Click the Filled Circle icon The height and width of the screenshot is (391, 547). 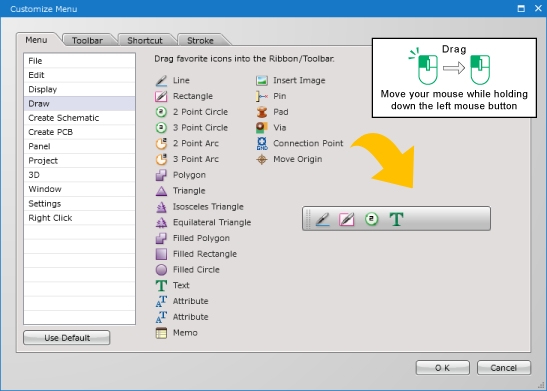161,270
